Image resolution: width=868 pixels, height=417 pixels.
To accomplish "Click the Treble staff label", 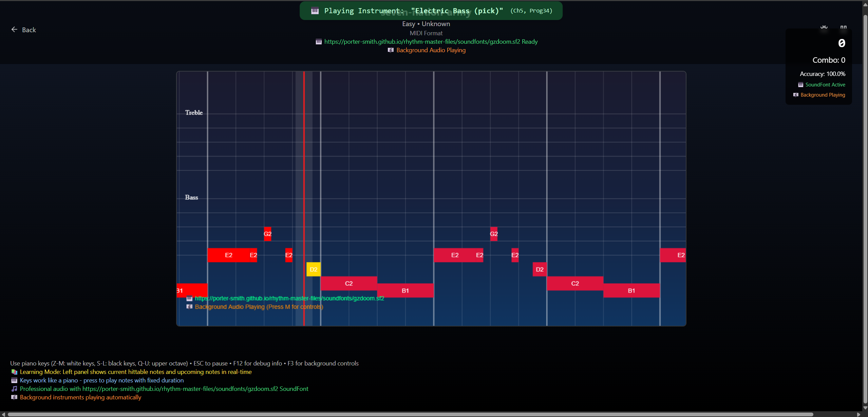I will coord(194,113).
